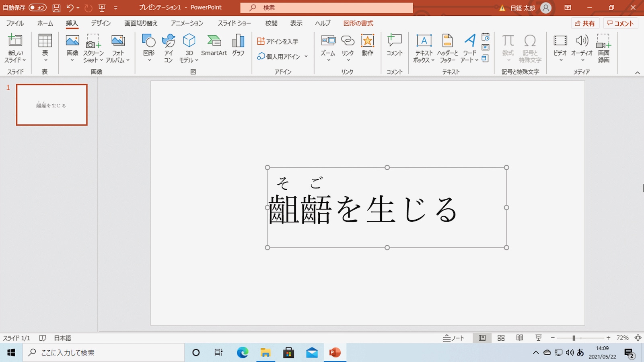Start slide show from the status bar
This screenshot has width=644, height=362.
pos(538,338)
